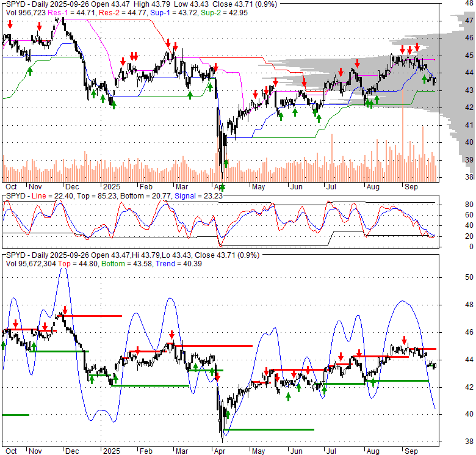Click the Sep label on the top chart's time axis
Viewport: 476px width, 455px height.
click(411, 187)
